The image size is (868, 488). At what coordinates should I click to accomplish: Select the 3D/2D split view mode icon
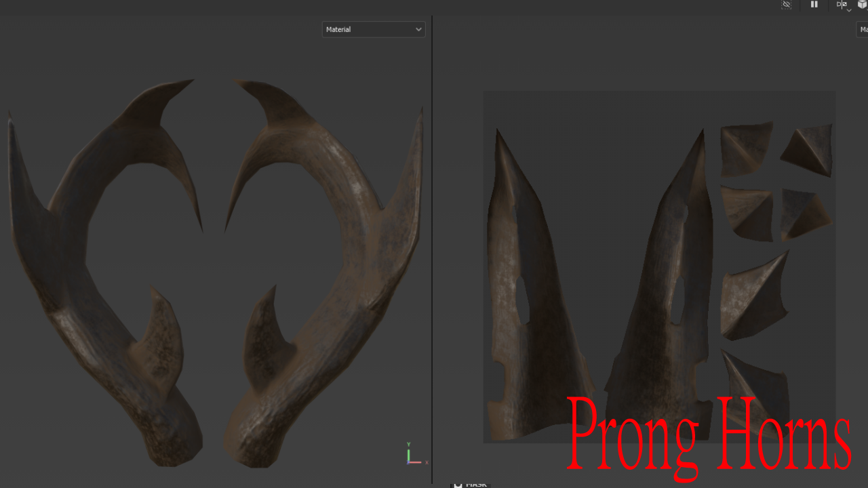pos(842,4)
